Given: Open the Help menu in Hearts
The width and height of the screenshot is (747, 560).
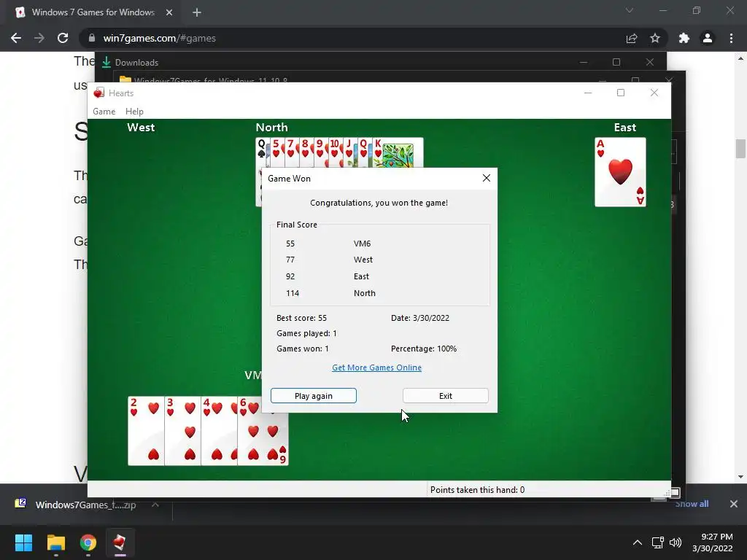Looking at the screenshot, I should point(134,112).
